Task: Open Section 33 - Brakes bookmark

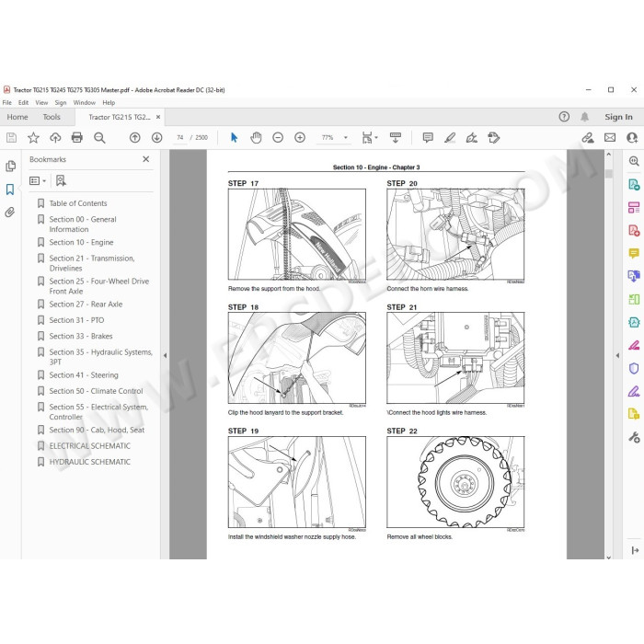Action: (81, 337)
